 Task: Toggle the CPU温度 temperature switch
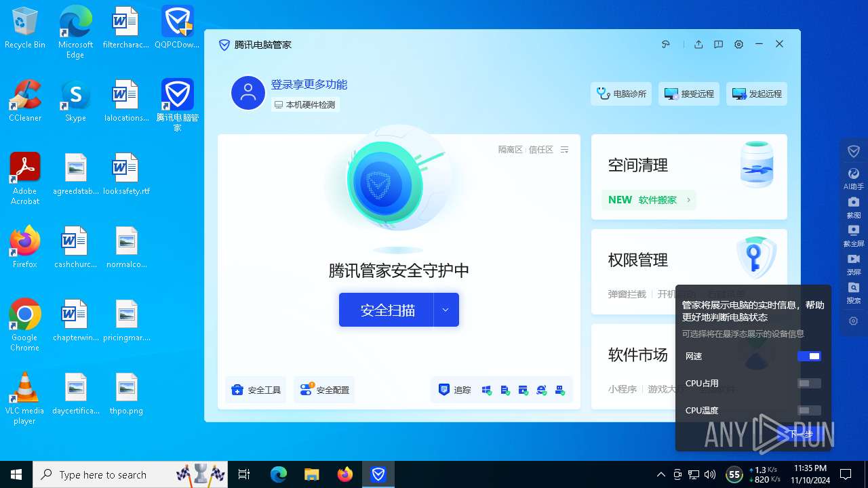[x=809, y=410]
